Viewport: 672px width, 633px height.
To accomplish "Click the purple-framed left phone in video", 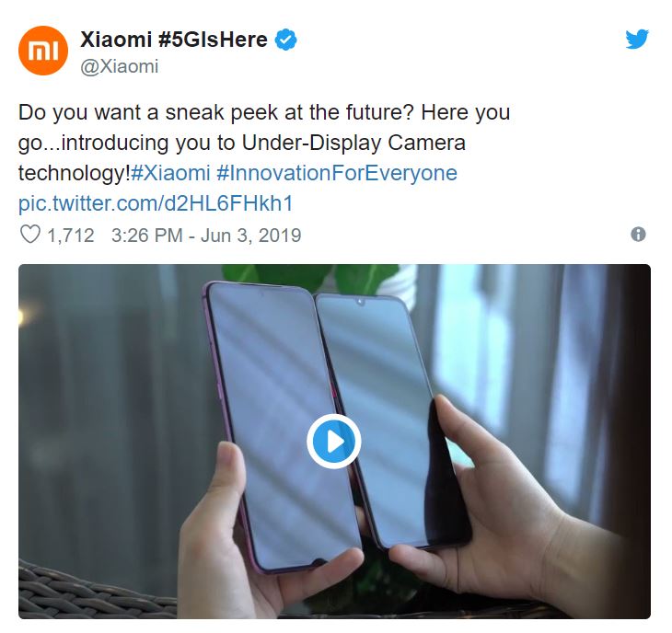I will click(281, 424).
